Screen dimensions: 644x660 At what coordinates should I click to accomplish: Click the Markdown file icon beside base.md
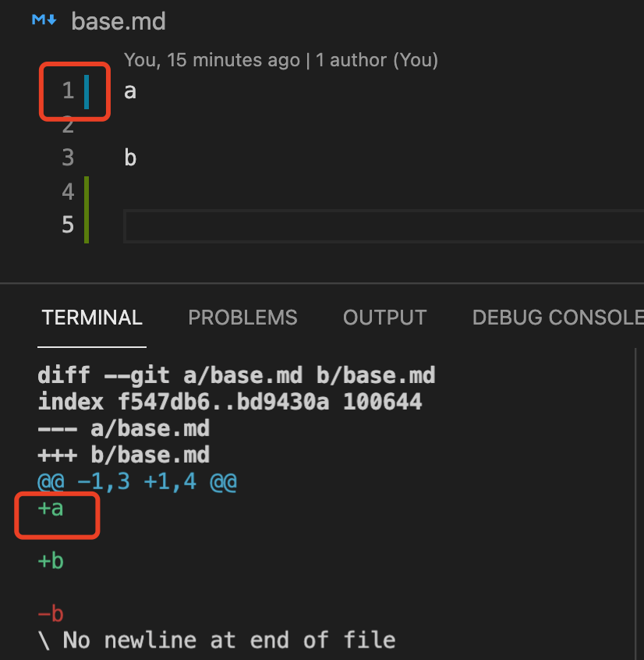(44, 20)
